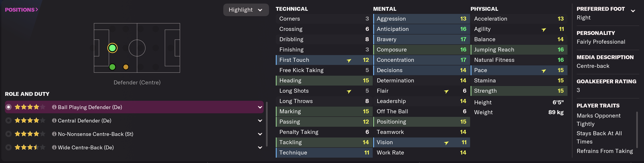Select the bright green centre-back position dot
Viewport: 644px width, 163px height.
(x=112, y=48)
